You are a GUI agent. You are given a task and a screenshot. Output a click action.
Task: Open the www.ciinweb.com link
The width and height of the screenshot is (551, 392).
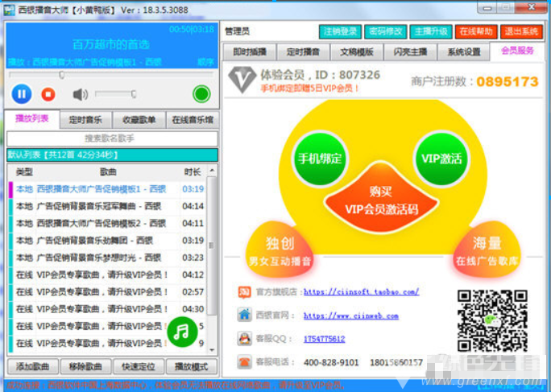[x=351, y=316]
